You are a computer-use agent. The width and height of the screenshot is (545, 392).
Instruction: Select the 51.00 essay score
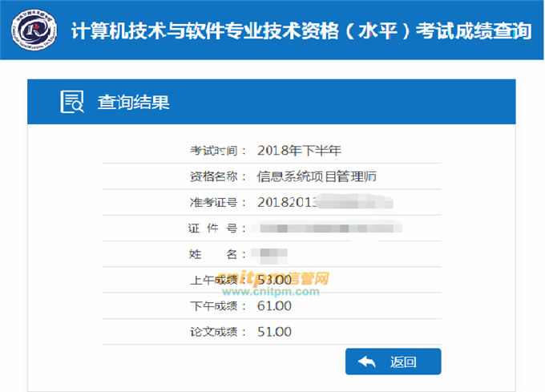(x=275, y=332)
